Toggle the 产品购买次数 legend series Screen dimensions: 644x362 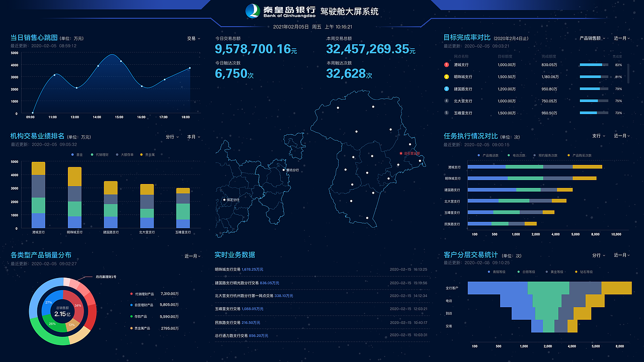[x=580, y=155]
